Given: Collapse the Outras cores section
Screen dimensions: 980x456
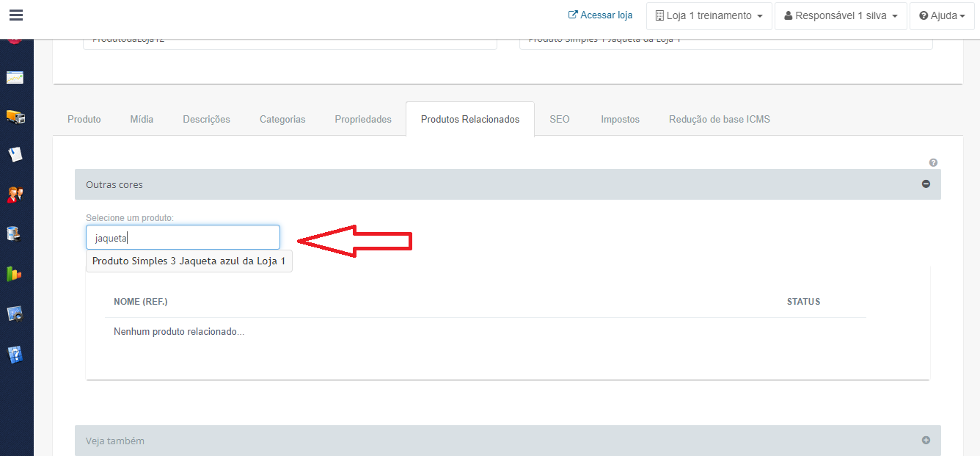Looking at the screenshot, I should coord(926,184).
